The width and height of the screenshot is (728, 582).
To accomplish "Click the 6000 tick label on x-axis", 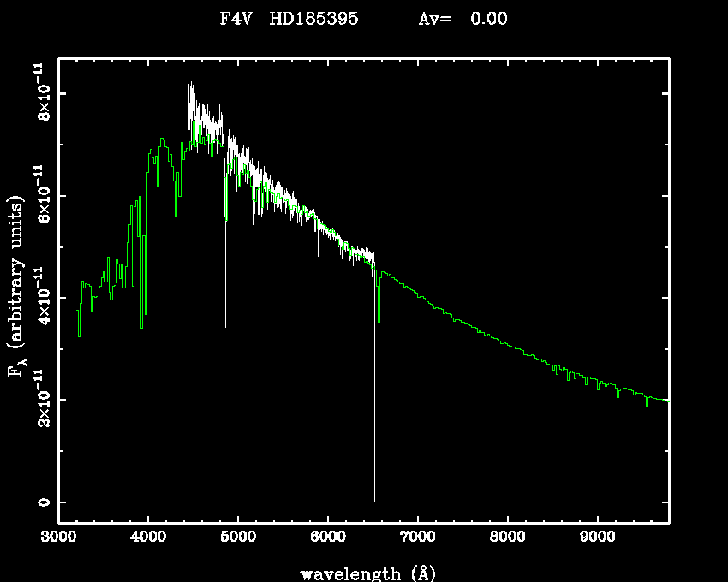I will pyautogui.click(x=327, y=537).
